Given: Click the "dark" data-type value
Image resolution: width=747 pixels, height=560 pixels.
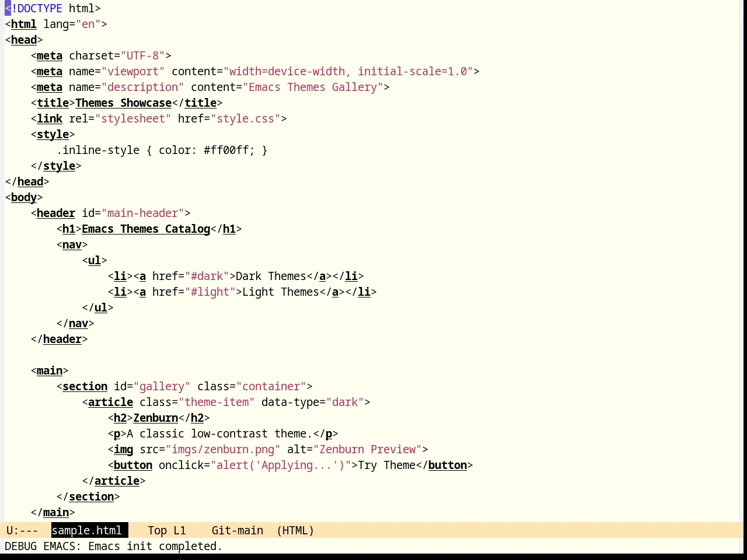Looking at the screenshot, I should click(345, 402).
